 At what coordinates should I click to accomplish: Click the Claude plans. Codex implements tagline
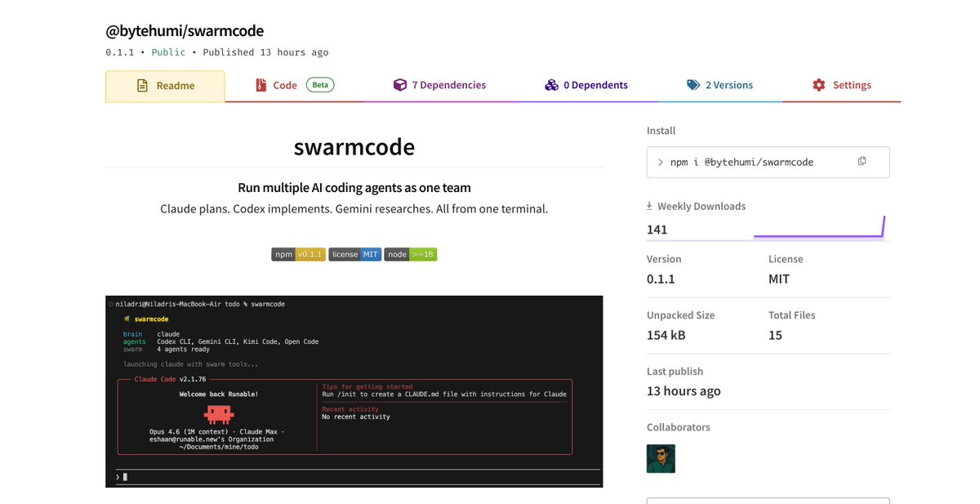click(x=354, y=209)
